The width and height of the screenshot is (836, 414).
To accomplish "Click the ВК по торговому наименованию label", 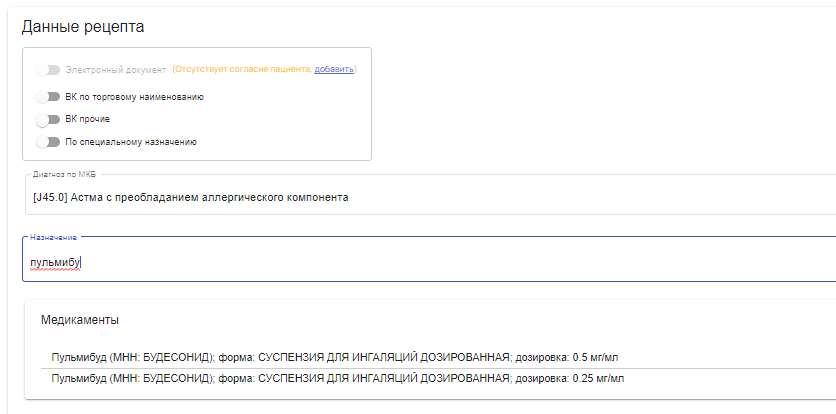I will pos(134,97).
